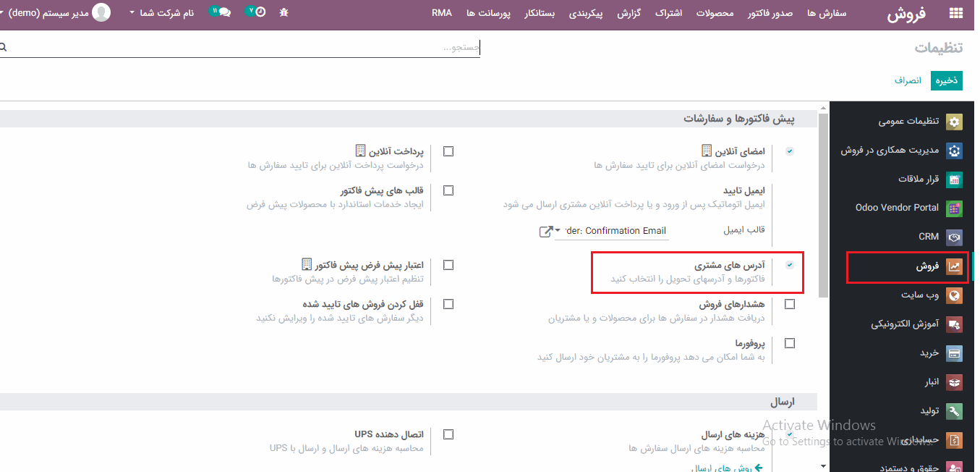The width and height of the screenshot is (980, 472).
Task: Click the scrollbar up arrow
Action: tap(824, 108)
